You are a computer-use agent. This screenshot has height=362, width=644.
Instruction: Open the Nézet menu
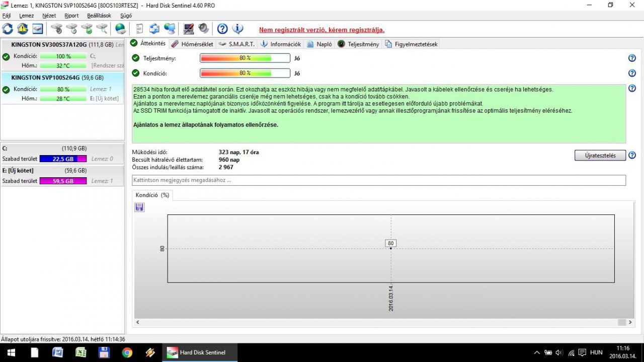coord(49,16)
